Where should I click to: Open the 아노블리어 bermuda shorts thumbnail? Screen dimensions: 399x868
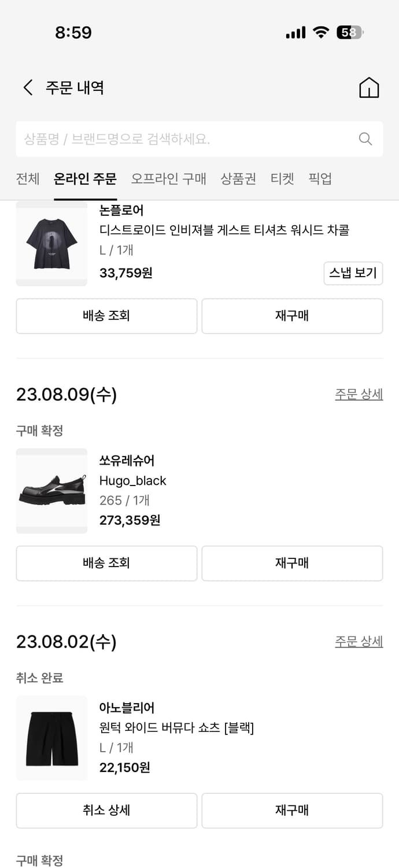click(x=51, y=738)
